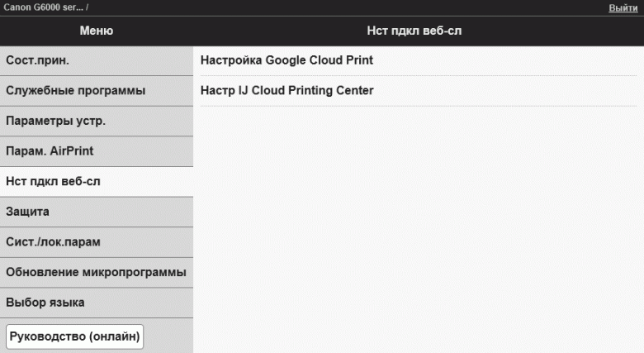Click the Выйти logout link
Screen dimensions: 644x353
pos(623,7)
